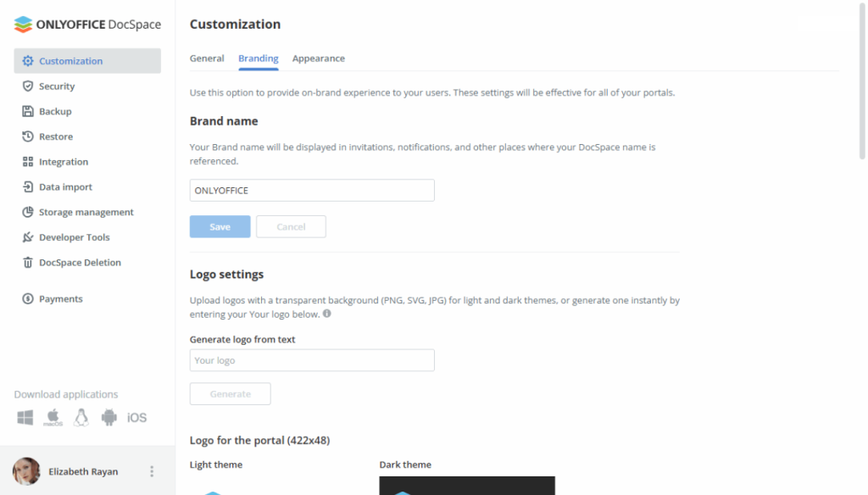
Task: Click the Your logo text field
Action: 311,360
